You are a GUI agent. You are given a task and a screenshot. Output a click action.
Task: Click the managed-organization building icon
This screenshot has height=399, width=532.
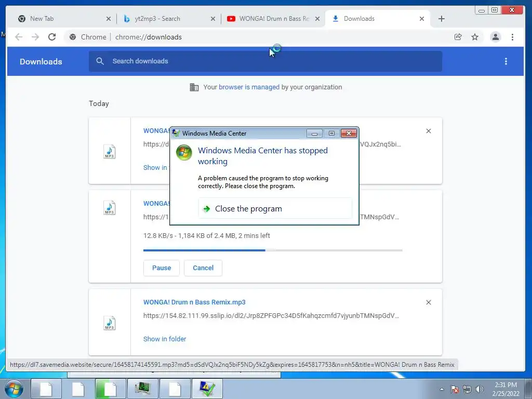click(x=194, y=87)
